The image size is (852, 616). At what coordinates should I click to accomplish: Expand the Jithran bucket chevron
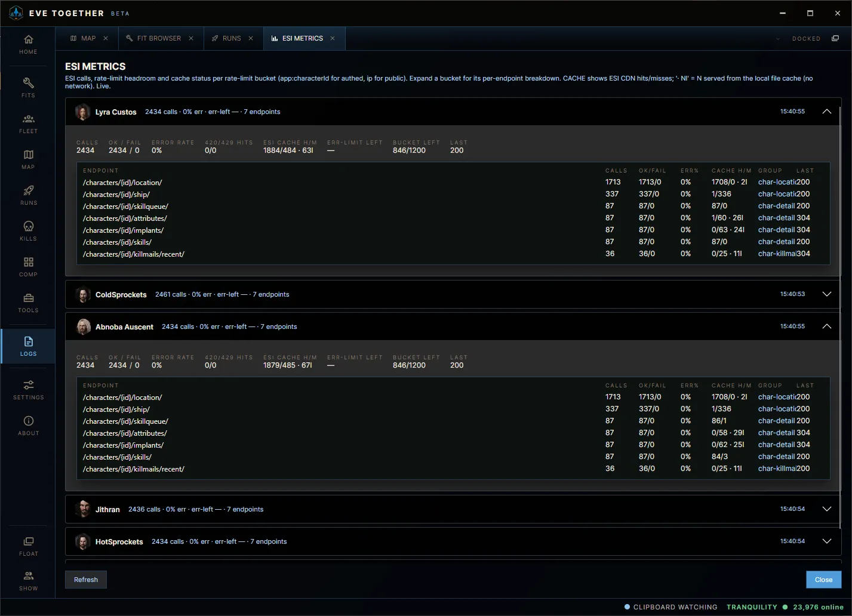[827, 509]
